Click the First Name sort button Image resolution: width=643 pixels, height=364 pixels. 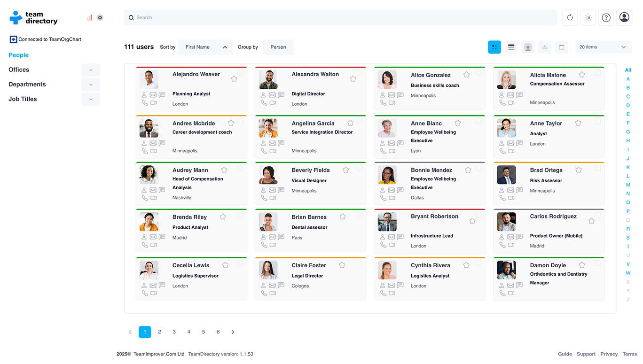(x=197, y=47)
